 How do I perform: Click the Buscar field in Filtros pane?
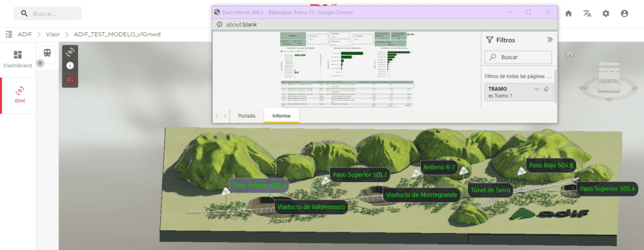[x=518, y=57]
